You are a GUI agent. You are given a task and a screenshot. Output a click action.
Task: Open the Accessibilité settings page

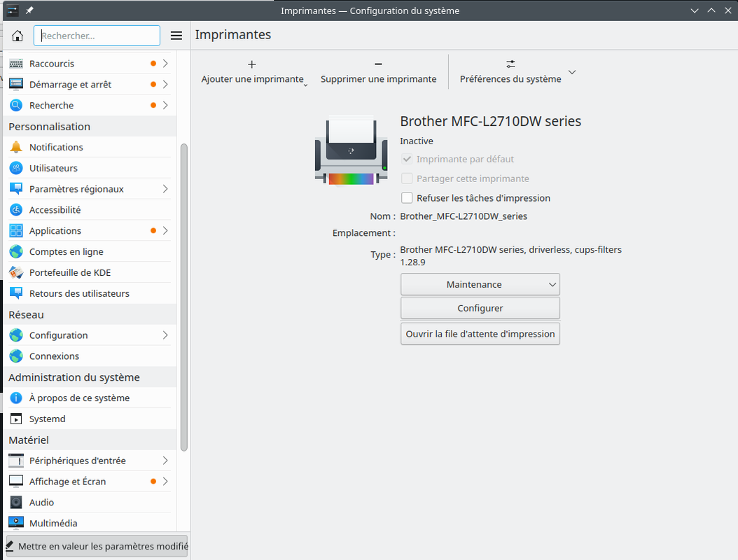[90, 210]
